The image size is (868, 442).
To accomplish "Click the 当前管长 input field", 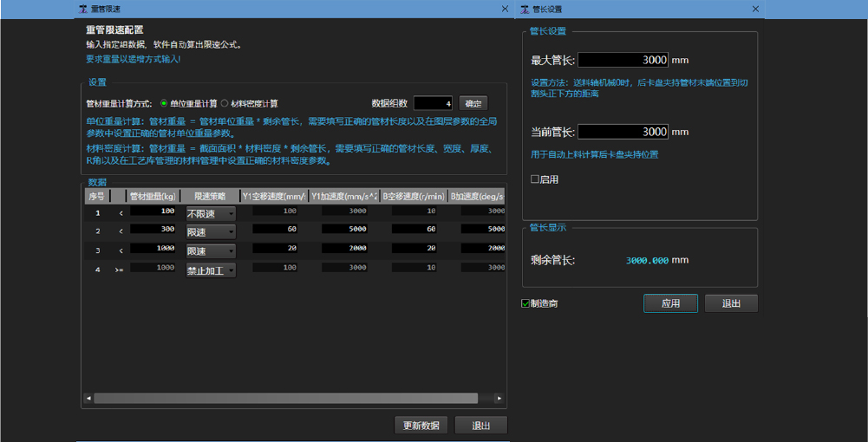I will (x=623, y=132).
